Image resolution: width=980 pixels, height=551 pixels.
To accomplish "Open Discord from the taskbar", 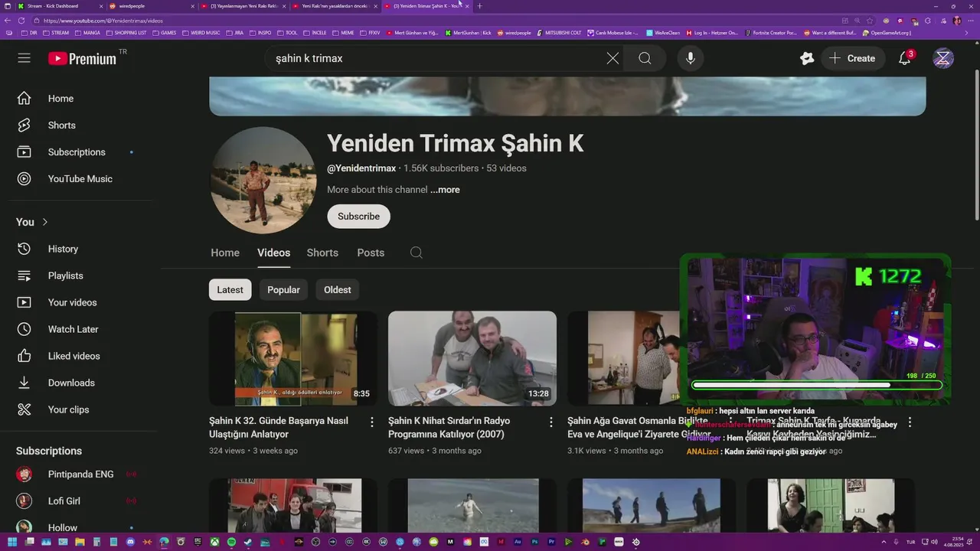I will point(130,542).
